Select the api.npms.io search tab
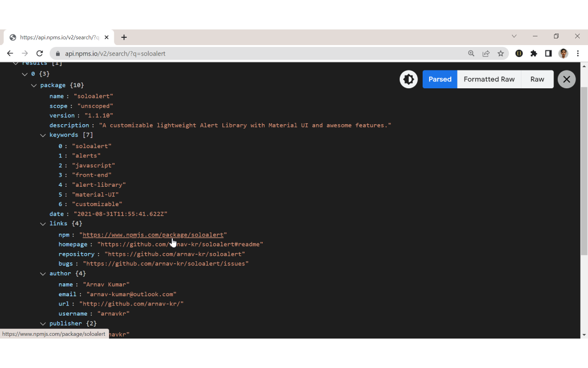This screenshot has width=588, height=368. (x=60, y=37)
